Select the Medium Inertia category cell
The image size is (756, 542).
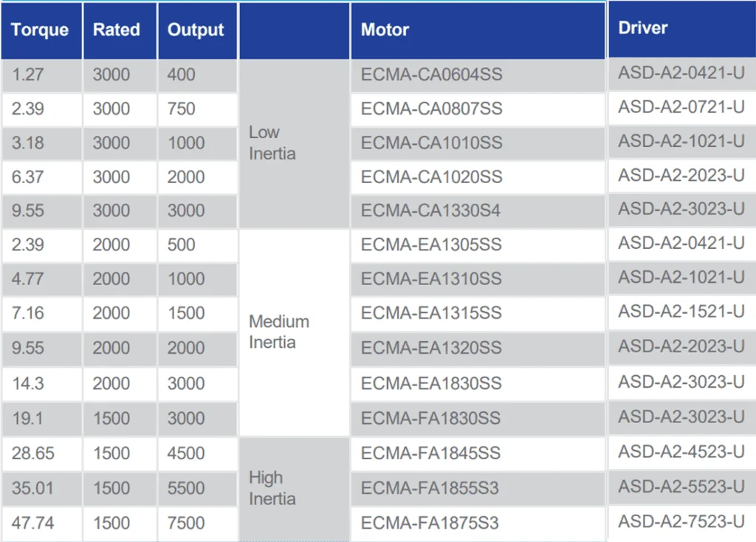[294, 333]
